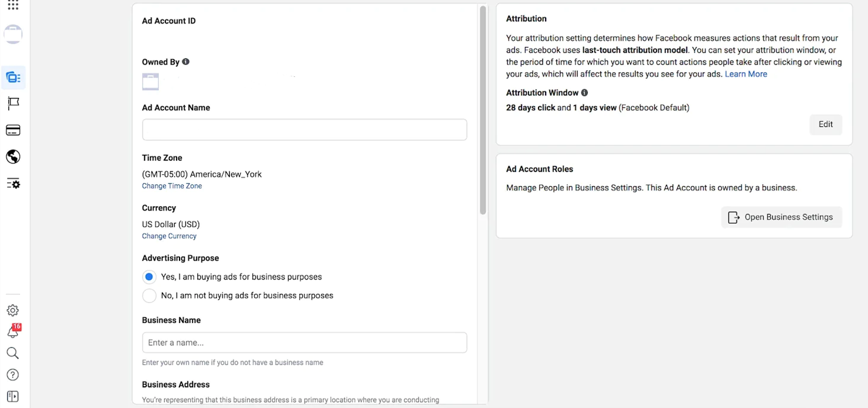868x408 pixels.
Task: Click the Business Name input field
Action: pyautogui.click(x=305, y=343)
